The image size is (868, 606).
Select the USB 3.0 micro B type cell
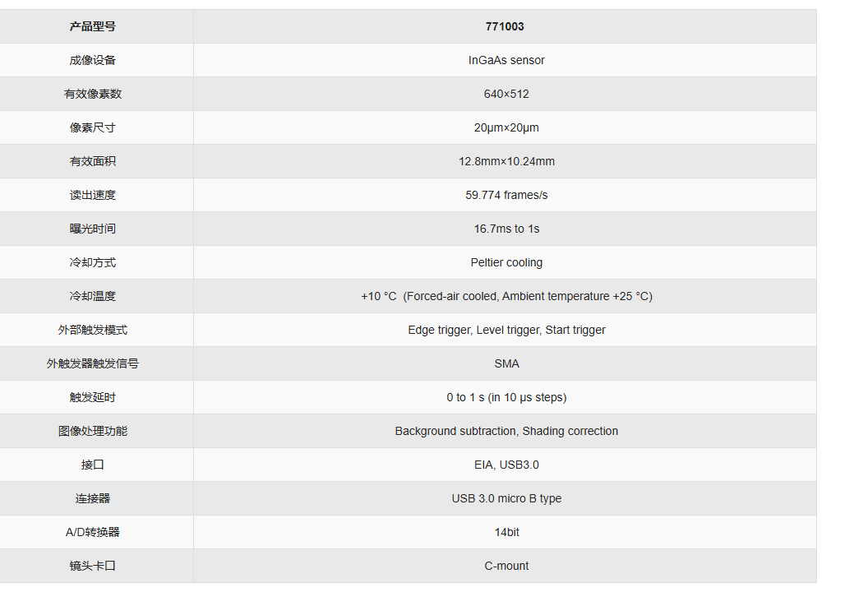point(506,498)
